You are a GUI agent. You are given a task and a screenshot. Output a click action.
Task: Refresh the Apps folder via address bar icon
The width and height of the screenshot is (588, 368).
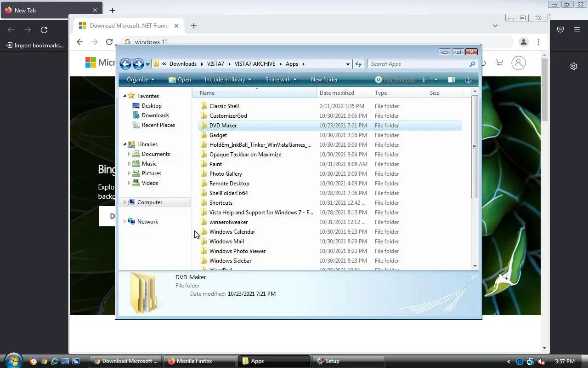tap(359, 64)
